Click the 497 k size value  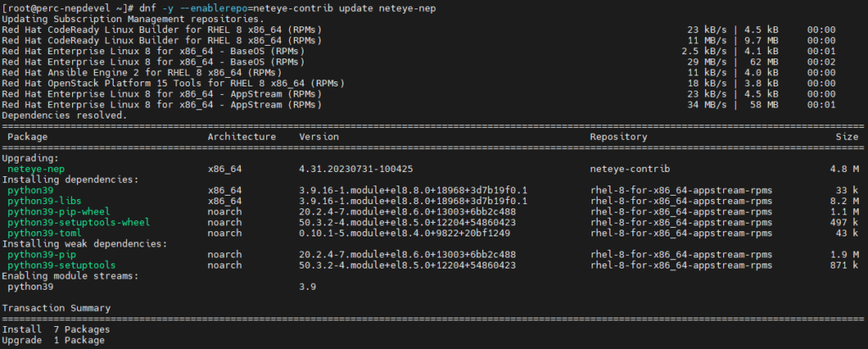click(x=844, y=222)
